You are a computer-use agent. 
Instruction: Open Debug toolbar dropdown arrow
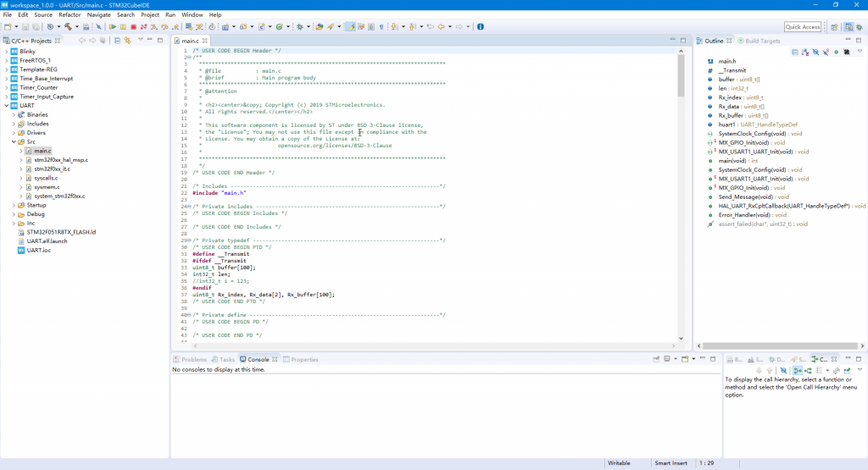coord(309,26)
